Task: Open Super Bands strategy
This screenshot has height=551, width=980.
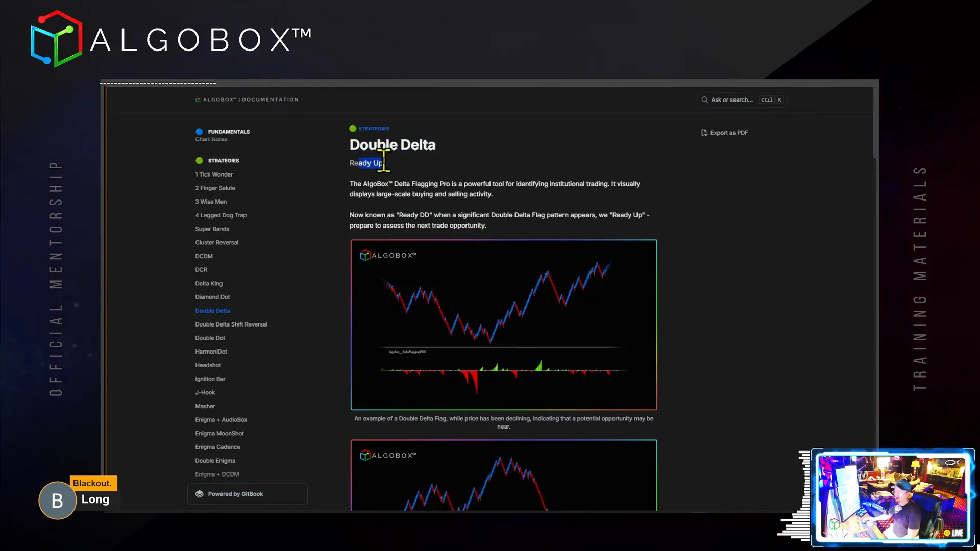Action: [212, 229]
